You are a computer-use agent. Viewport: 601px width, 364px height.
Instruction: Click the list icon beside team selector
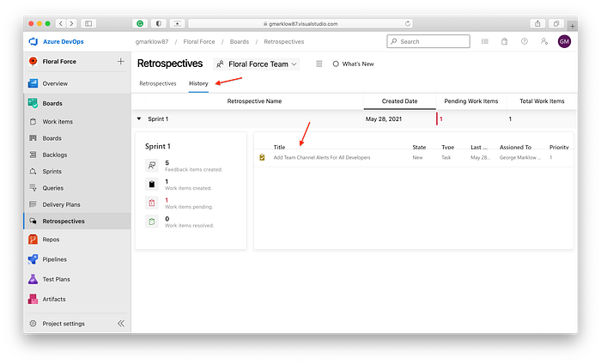319,64
